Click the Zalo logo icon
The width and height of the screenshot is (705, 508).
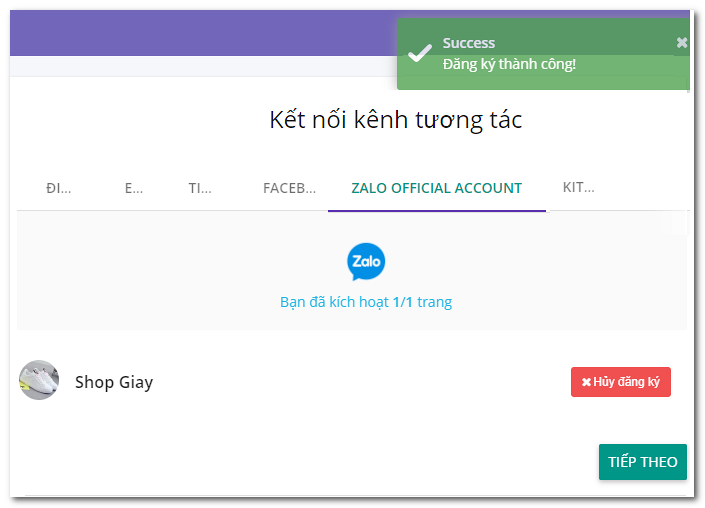click(x=366, y=262)
